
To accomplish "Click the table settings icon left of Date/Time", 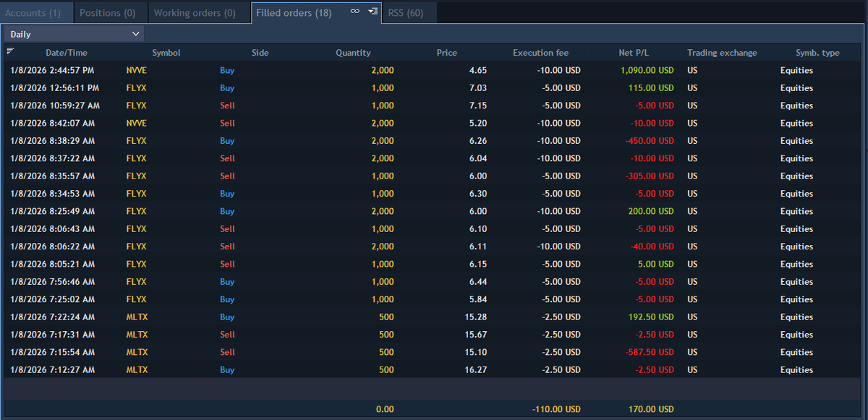I will [x=10, y=51].
